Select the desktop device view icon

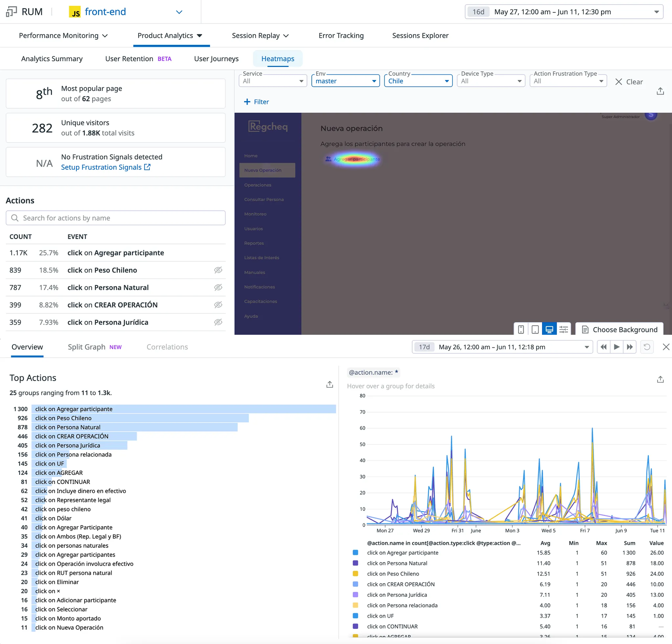pos(549,329)
